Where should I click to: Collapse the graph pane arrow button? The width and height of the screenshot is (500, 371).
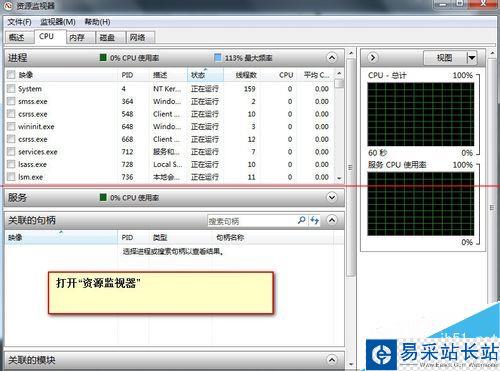pyautogui.click(x=373, y=58)
